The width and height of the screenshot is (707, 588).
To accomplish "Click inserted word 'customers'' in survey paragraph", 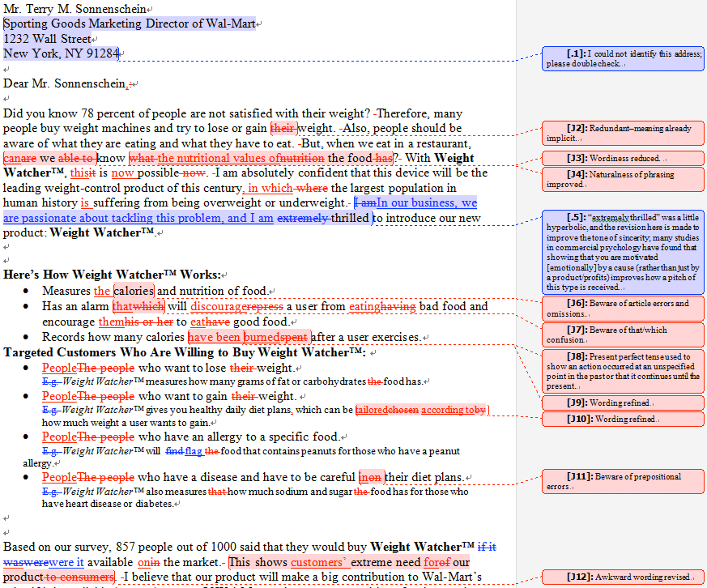I will [318, 562].
